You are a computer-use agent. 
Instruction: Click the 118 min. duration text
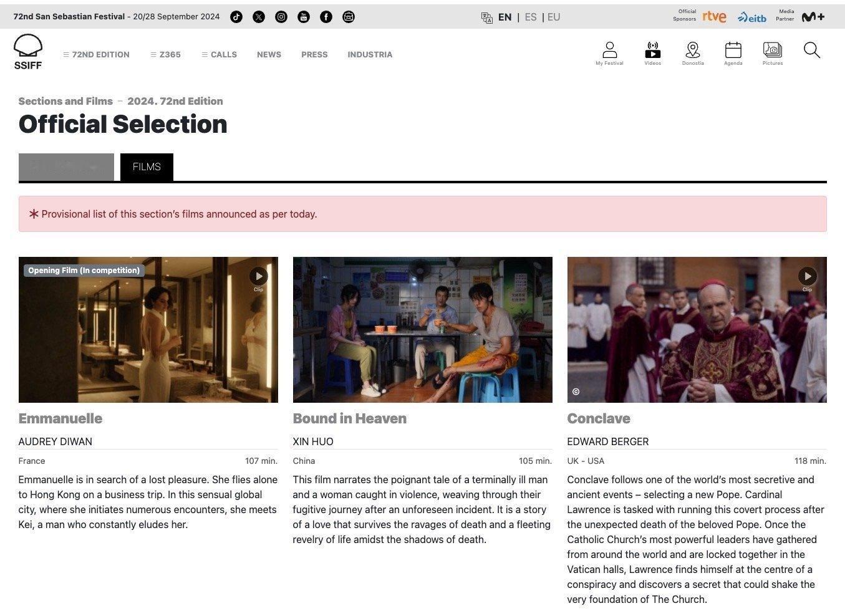click(x=810, y=461)
